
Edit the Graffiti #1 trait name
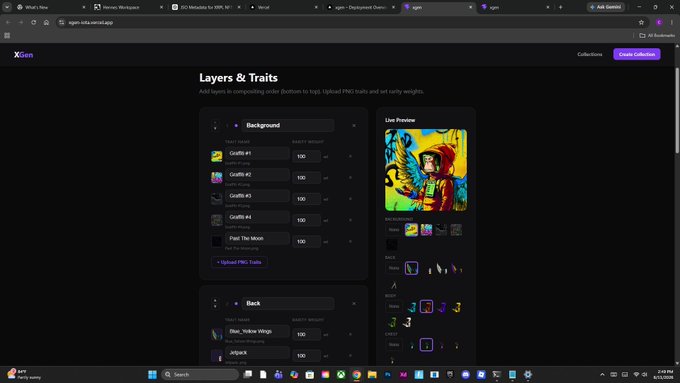click(x=257, y=153)
